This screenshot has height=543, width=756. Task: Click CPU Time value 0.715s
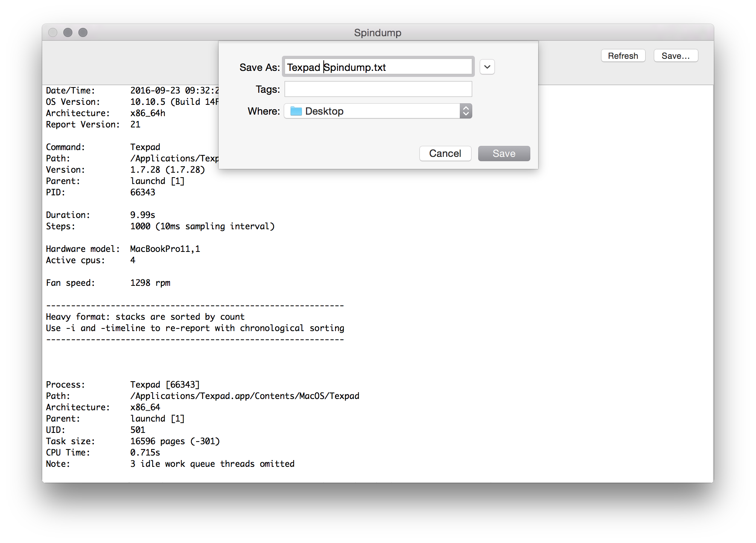pyautogui.click(x=145, y=452)
